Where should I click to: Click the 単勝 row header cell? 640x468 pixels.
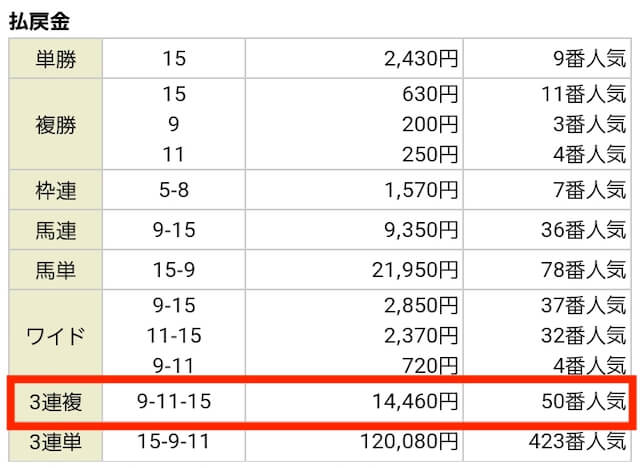click(x=56, y=58)
